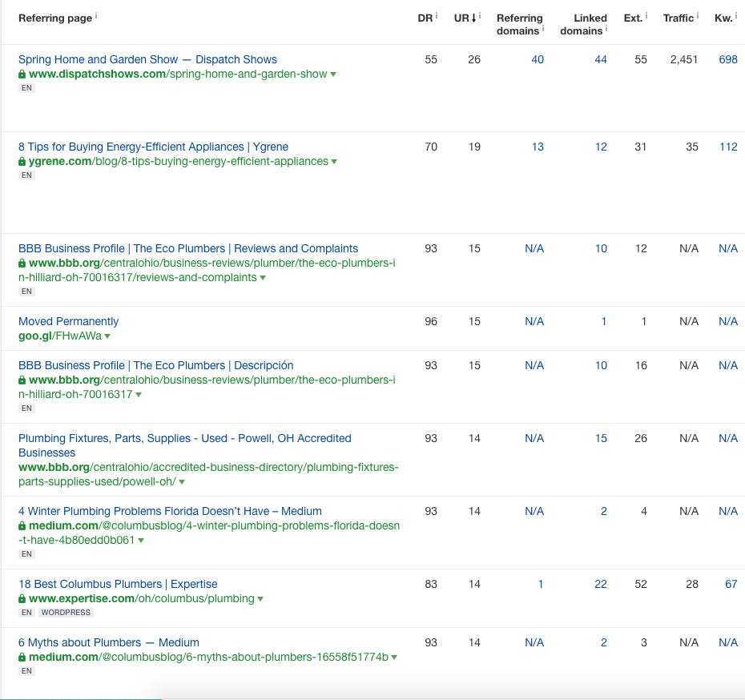
Task: Open Moved Permanently page link
Action: point(68,321)
